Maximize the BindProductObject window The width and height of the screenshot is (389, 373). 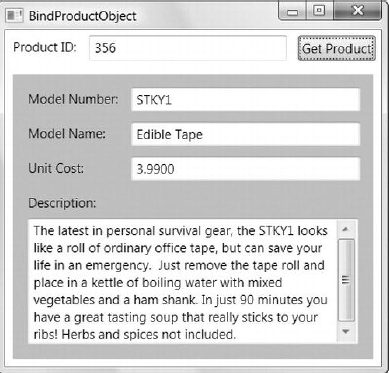point(319,11)
